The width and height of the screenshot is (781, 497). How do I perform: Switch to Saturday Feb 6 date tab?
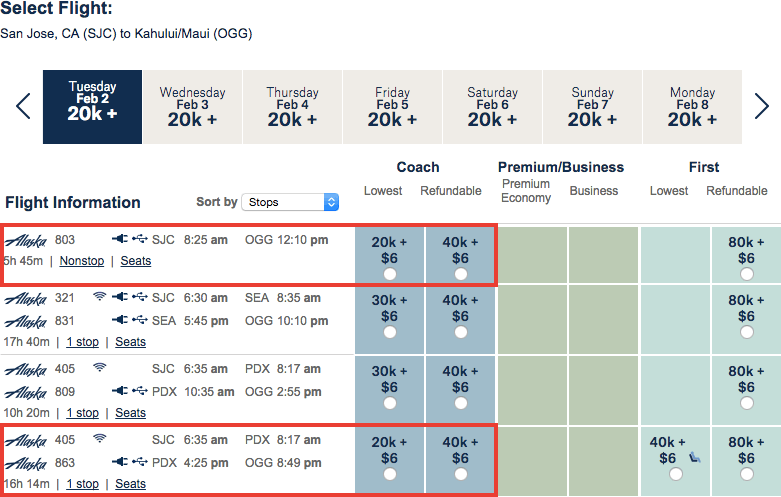click(x=492, y=107)
